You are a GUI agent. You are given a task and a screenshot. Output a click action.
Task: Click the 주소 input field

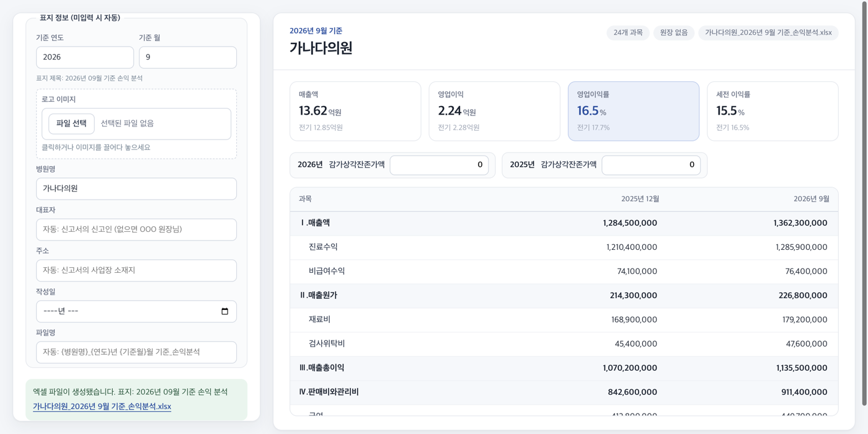pos(136,270)
